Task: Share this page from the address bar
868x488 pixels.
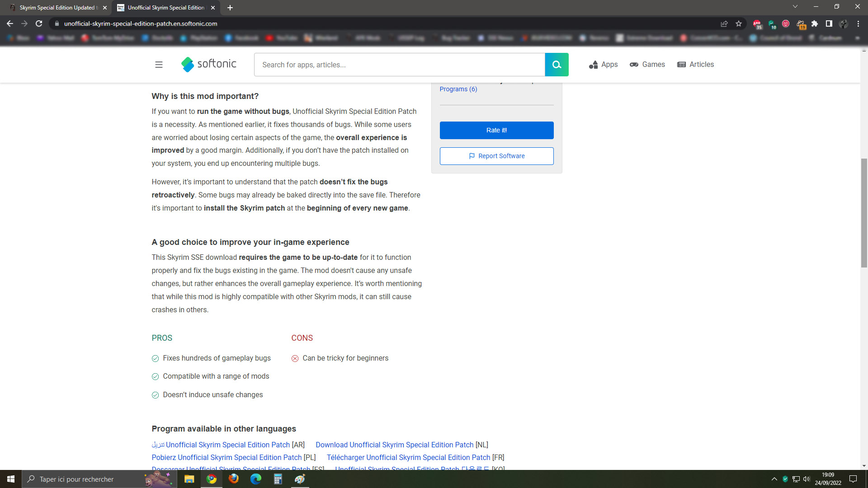Action: click(x=724, y=23)
